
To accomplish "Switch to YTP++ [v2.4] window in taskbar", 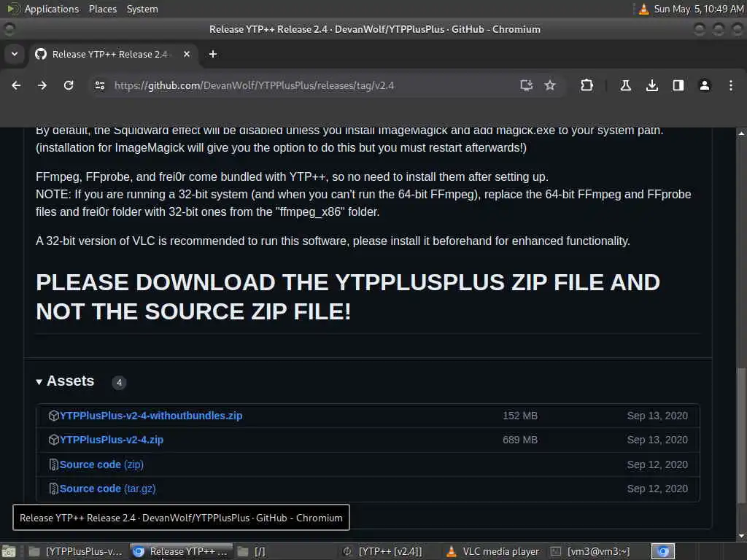I will 382,551.
